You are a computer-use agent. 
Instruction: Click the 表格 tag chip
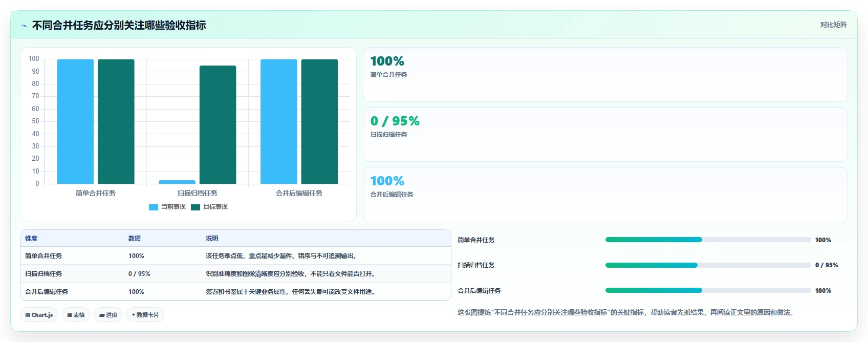pos(76,315)
